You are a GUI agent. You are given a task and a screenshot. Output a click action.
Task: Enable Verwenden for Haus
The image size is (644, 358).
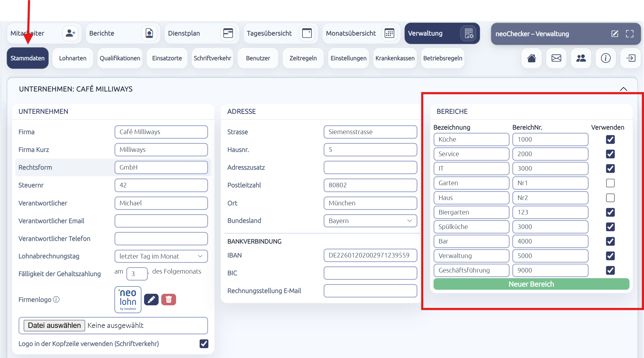point(610,198)
